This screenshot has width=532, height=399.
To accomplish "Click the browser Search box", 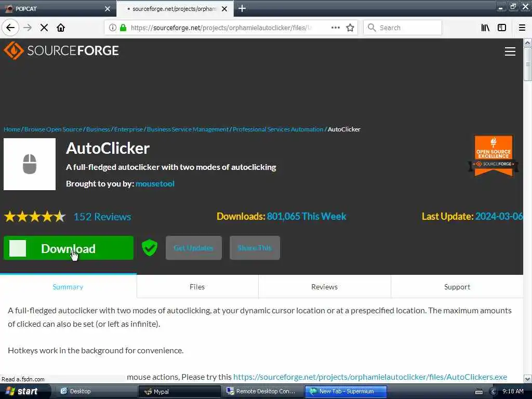I will (403, 28).
